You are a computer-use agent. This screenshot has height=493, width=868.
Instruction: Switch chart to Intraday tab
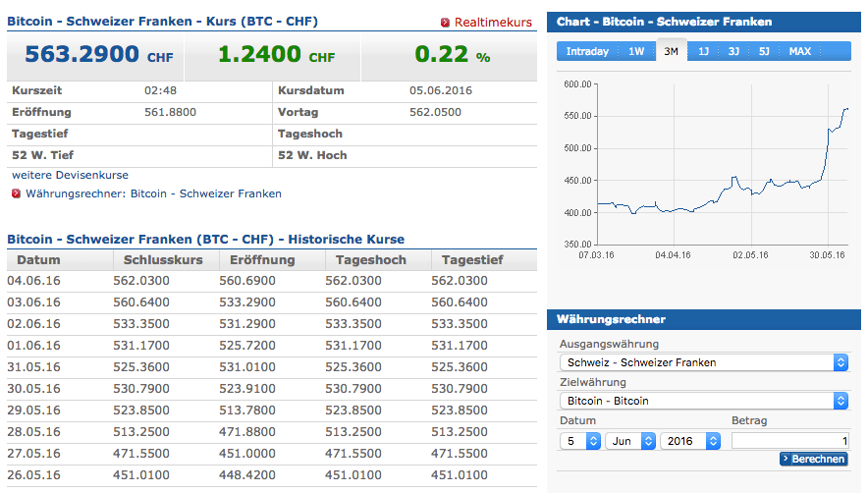587,51
